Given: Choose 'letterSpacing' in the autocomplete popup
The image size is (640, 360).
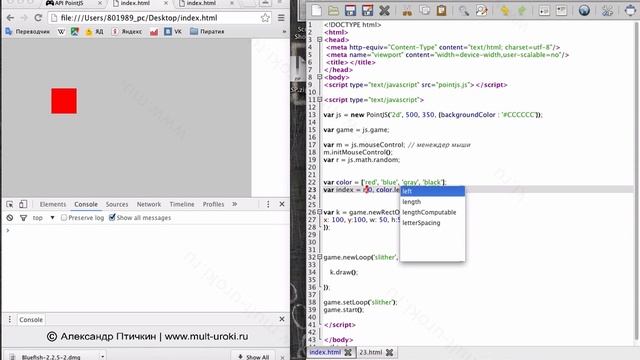Looking at the screenshot, I should tap(432, 223).
